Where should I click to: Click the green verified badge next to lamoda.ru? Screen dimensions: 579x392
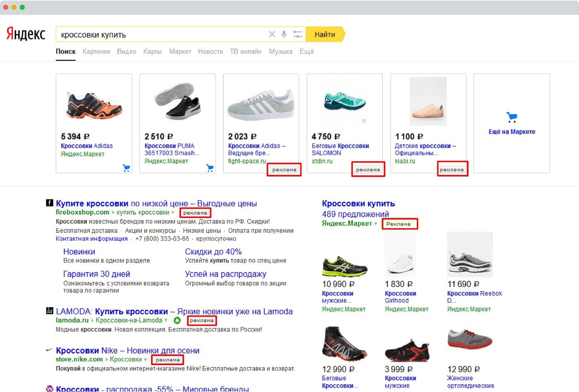(x=177, y=320)
